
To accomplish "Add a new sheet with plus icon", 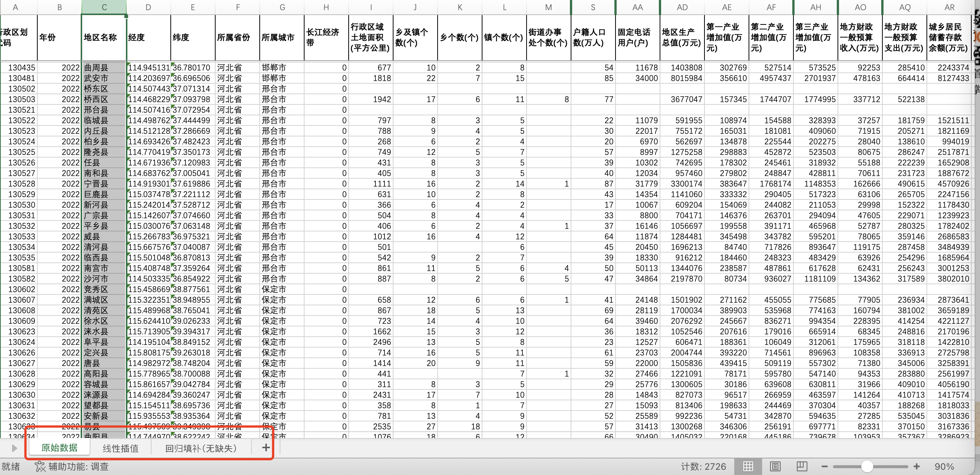I will pos(266,447).
